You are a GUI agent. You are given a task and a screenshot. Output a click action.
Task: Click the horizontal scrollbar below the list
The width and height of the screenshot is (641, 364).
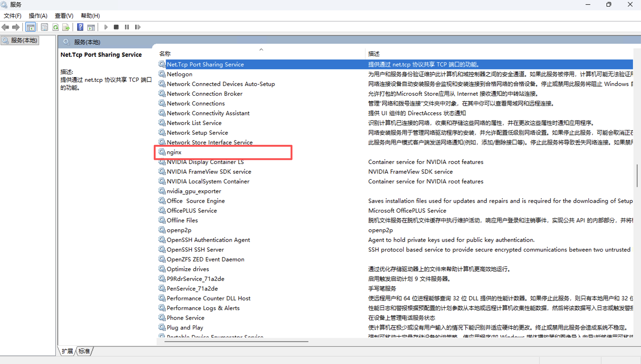[236, 341]
